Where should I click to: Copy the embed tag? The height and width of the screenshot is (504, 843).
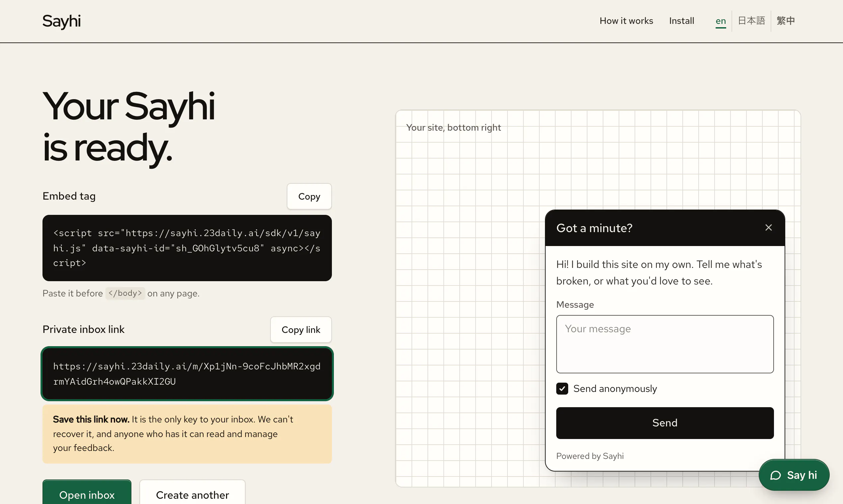click(x=309, y=196)
